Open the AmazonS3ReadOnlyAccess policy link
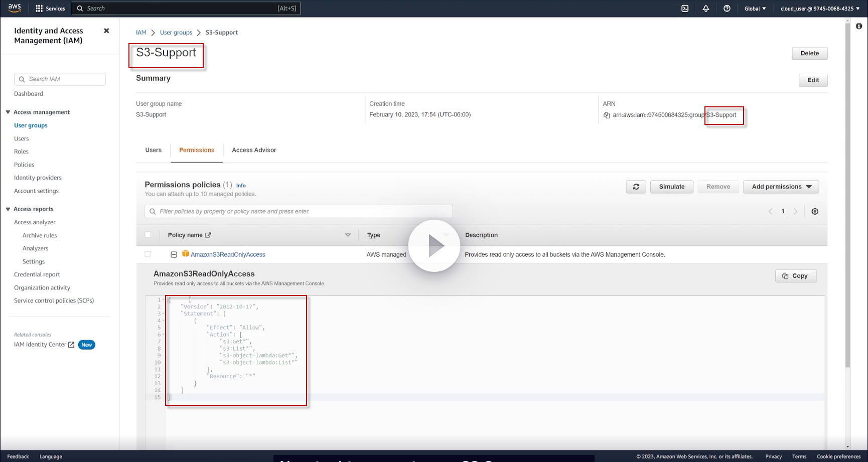868x462 pixels. pyautogui.click(x=228, y=255)
